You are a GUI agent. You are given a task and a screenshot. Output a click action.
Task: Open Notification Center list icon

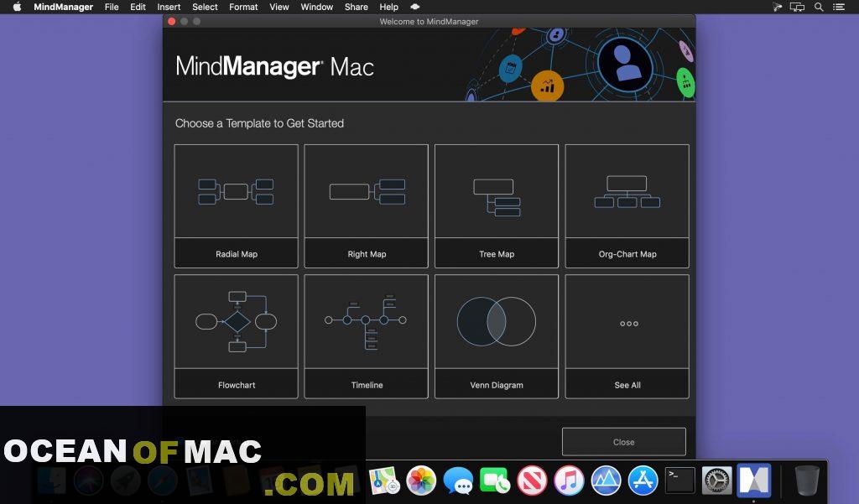click(839, 7)
